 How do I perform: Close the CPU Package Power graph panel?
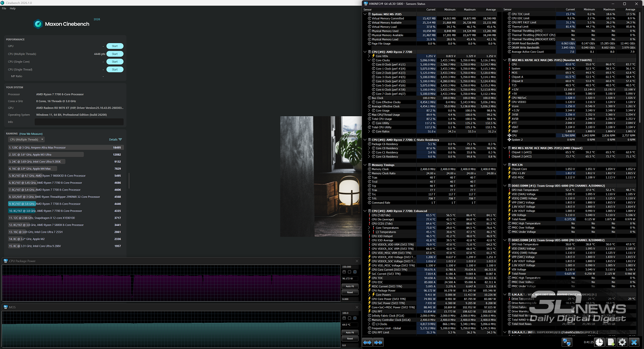pyautogui.click(x=357, y=261)
